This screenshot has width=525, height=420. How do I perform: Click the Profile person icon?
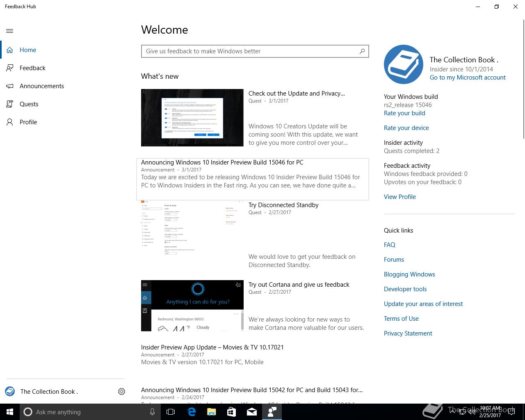tap(10, 122)
